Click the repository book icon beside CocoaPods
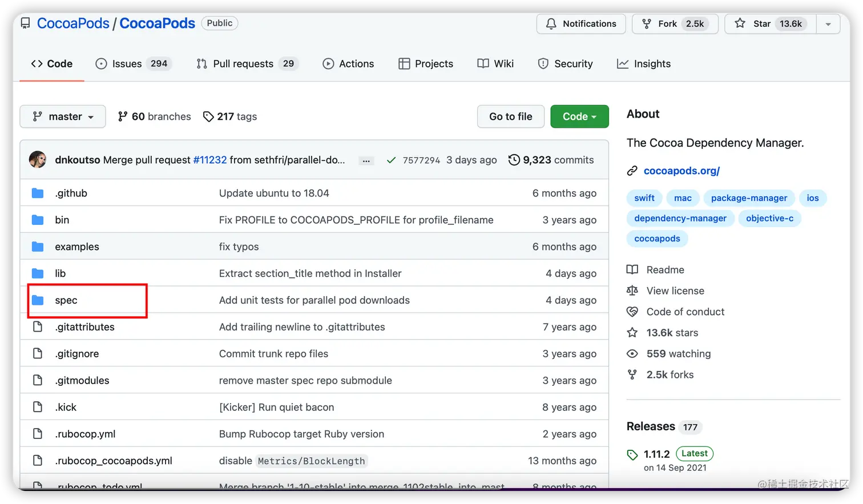This screenshot has height=504, width=863. point(26,23)
